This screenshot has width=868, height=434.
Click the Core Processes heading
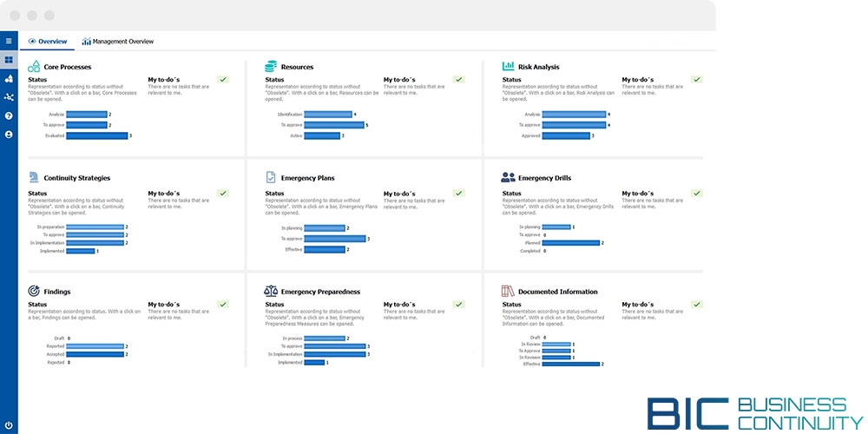tap(68, 67)
